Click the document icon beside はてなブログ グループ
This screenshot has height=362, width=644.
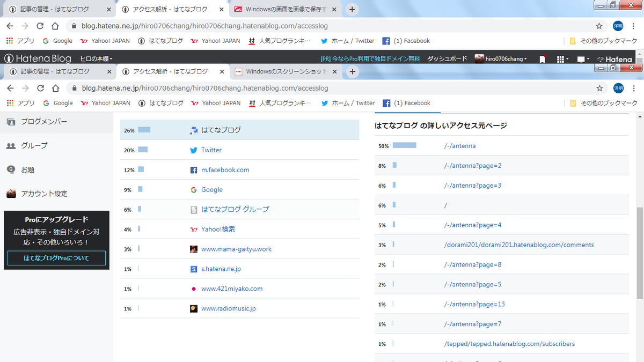tap(194, 210)
